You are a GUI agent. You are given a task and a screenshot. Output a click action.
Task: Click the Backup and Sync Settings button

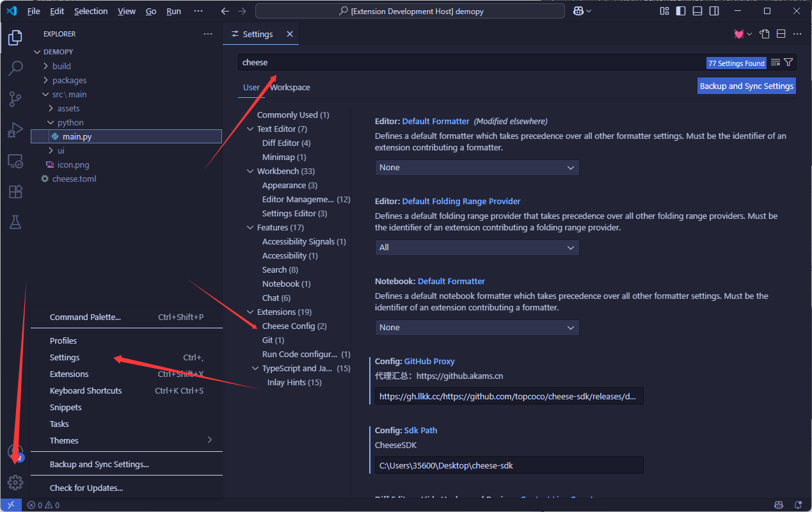[x=747, y=86]
